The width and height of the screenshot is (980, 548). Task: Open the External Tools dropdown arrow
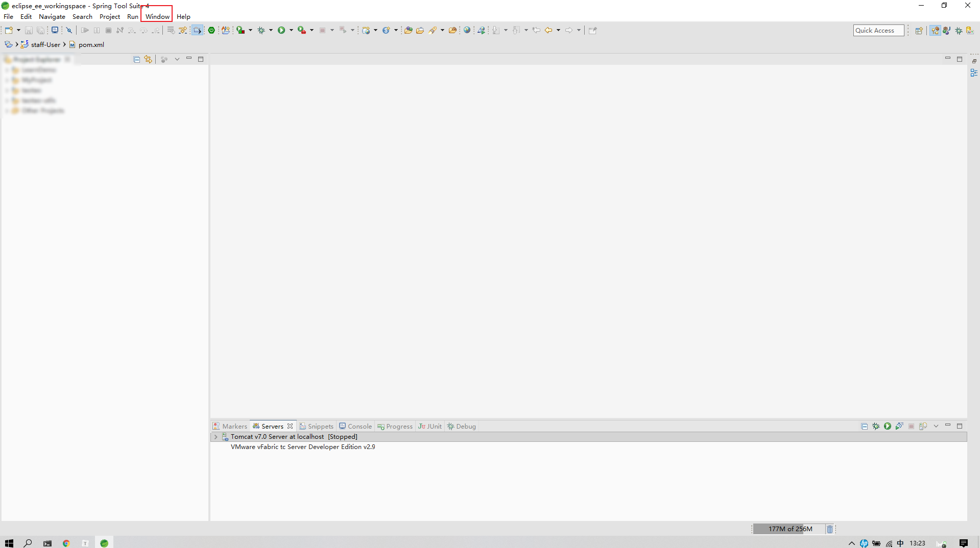click(312, 31)
